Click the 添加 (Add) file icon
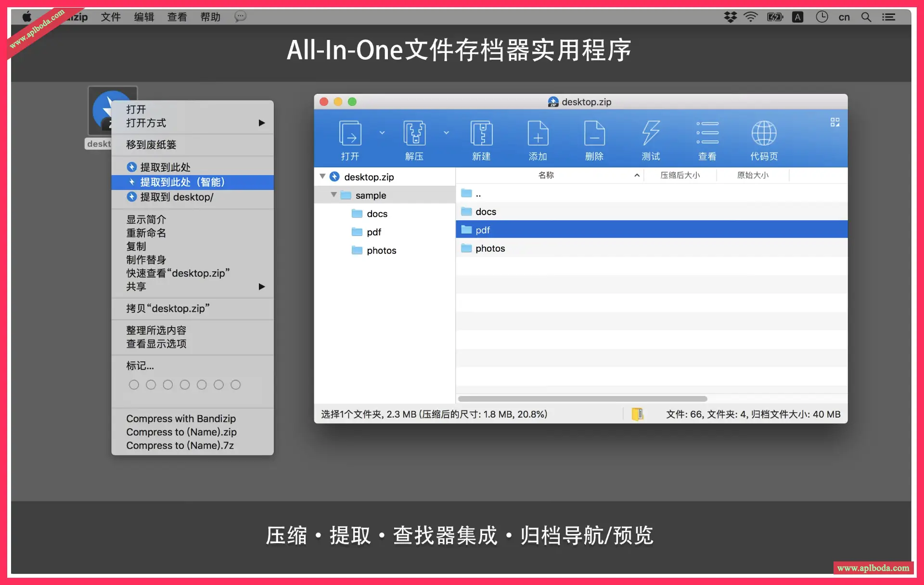The height and width of the screenshot is (585, 924). coord(538,133)
